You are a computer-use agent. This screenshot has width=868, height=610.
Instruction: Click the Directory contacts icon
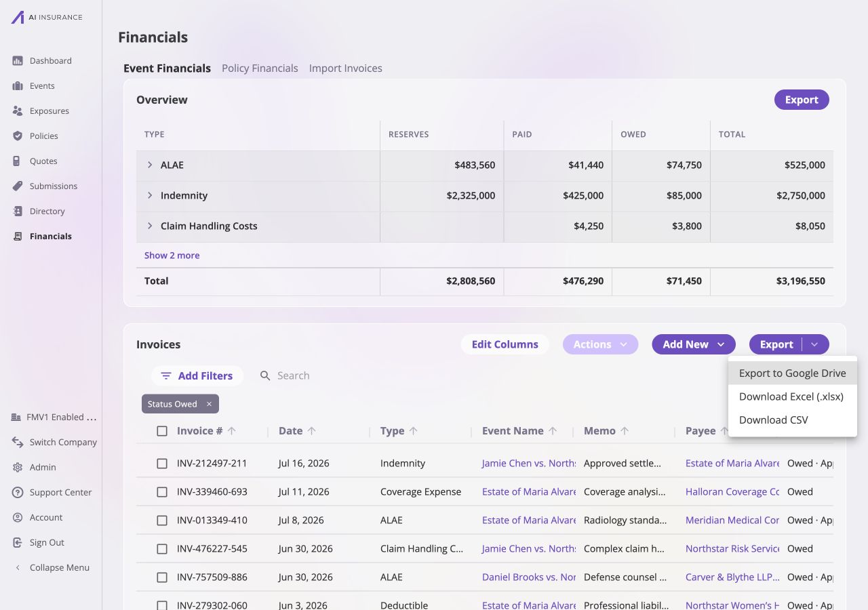18,211
